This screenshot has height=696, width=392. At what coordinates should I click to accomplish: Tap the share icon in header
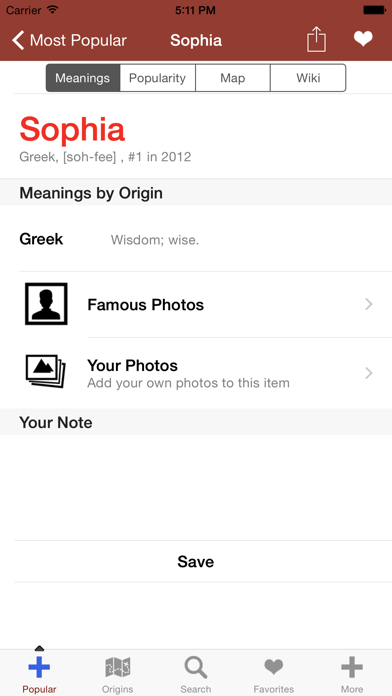[x=316, y=40]
